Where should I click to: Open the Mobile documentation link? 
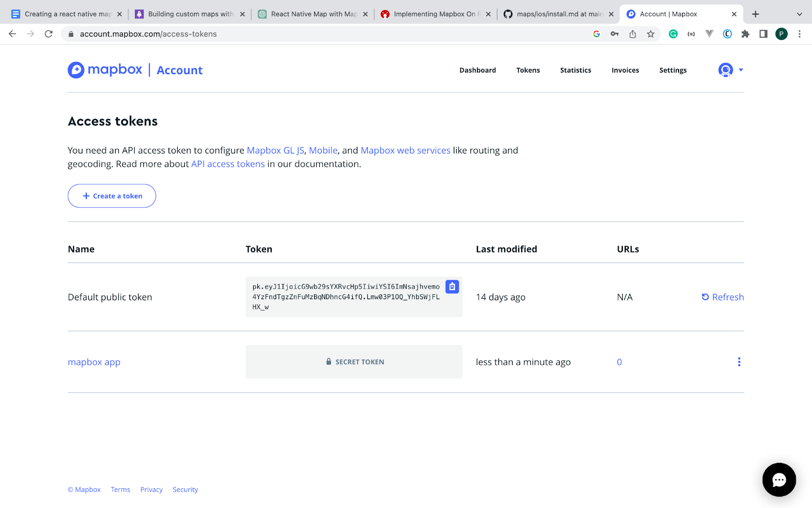pyautogui.click(x=323, y=150)
